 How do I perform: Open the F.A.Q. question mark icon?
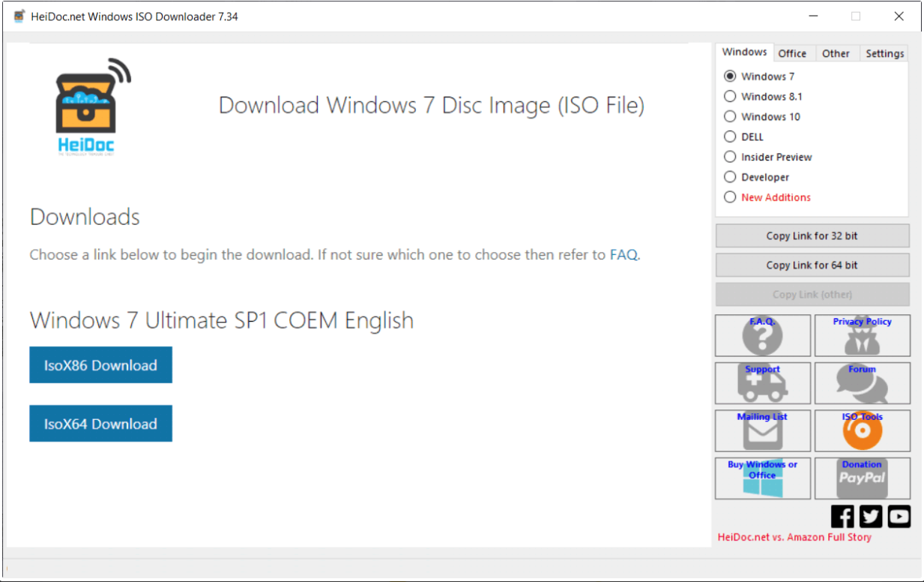point(763,335)
